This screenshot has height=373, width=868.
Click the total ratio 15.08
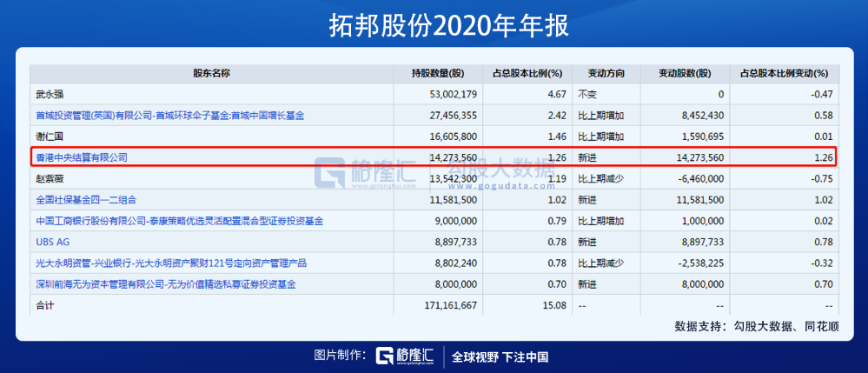pyautogui.click(x=554, y=305)
